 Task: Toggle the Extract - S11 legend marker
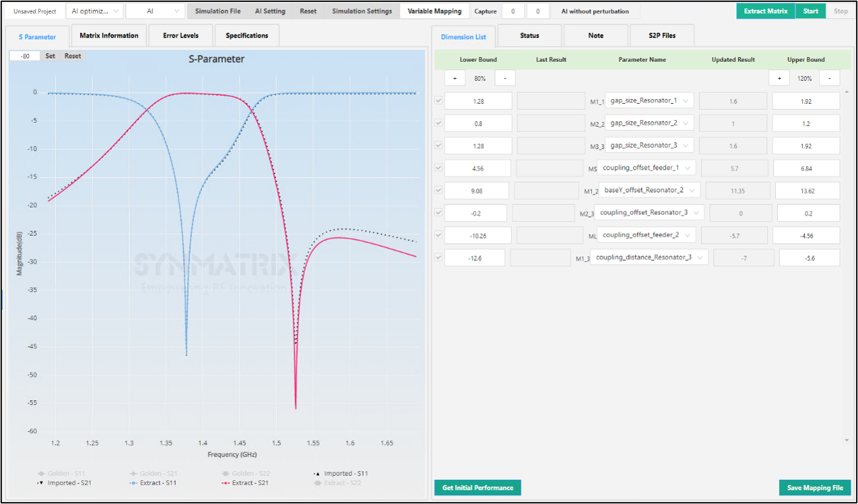pos(134,483)
